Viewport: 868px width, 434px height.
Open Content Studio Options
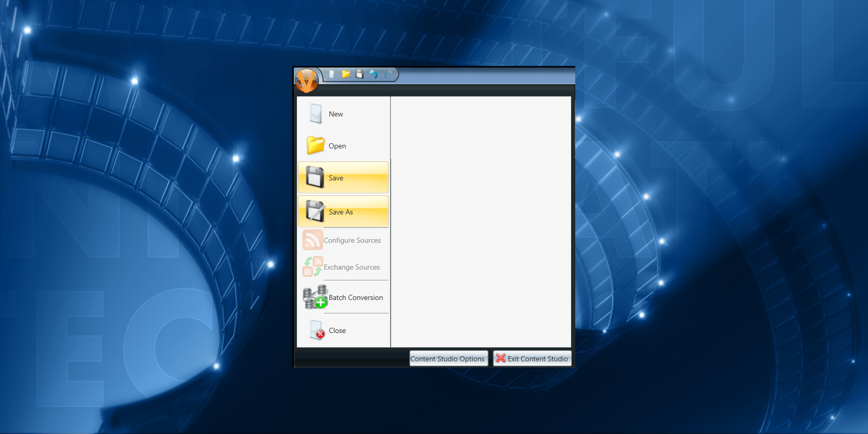point(448,359)
